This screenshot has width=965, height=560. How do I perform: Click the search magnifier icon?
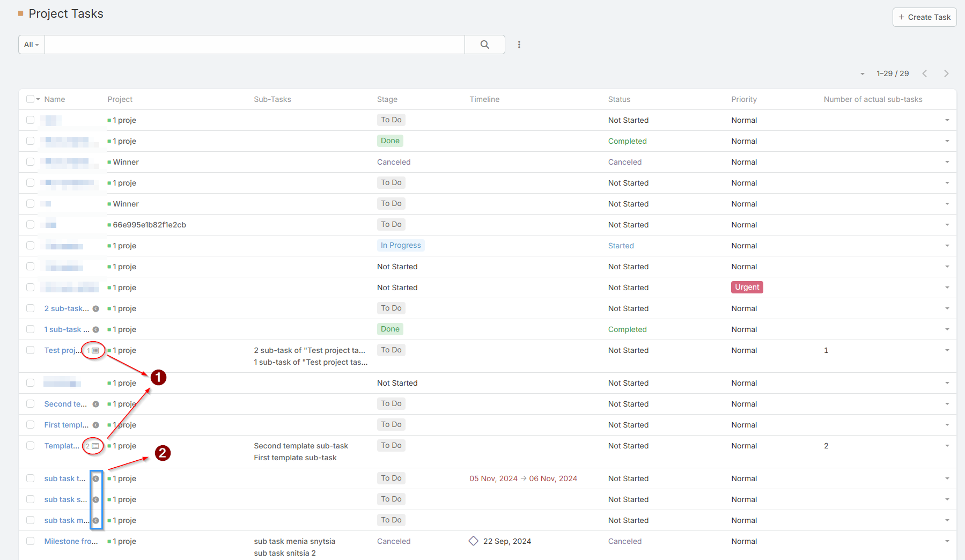484,45
